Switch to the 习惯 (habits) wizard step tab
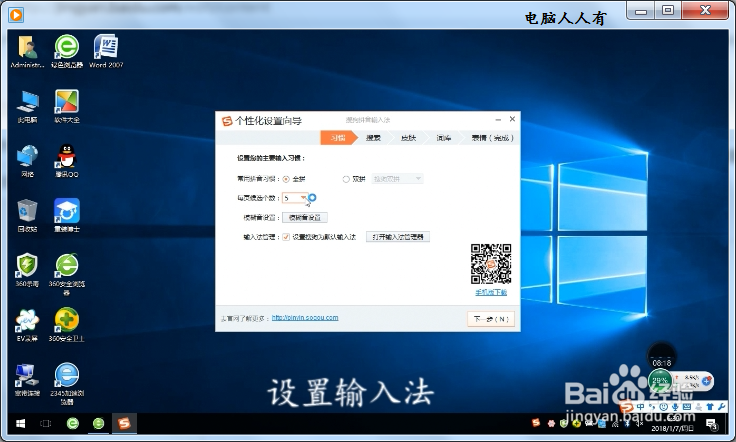736x442 pixels. (338, 137)
